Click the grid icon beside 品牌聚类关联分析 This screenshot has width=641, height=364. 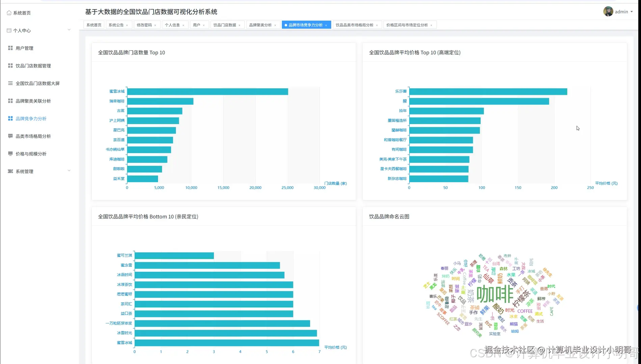point(10,101)
